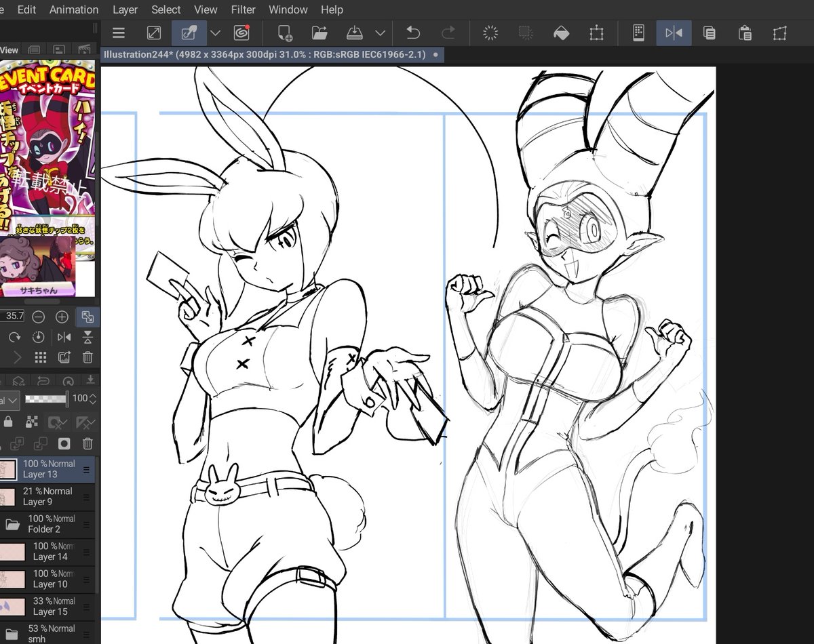Click the fit-to-screen expand icon in command bar

pyautogui.click(x=154, y=33)
